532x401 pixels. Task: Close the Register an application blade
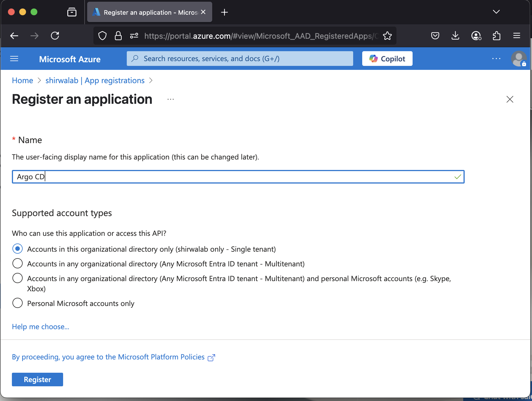(x=510, y=99)
